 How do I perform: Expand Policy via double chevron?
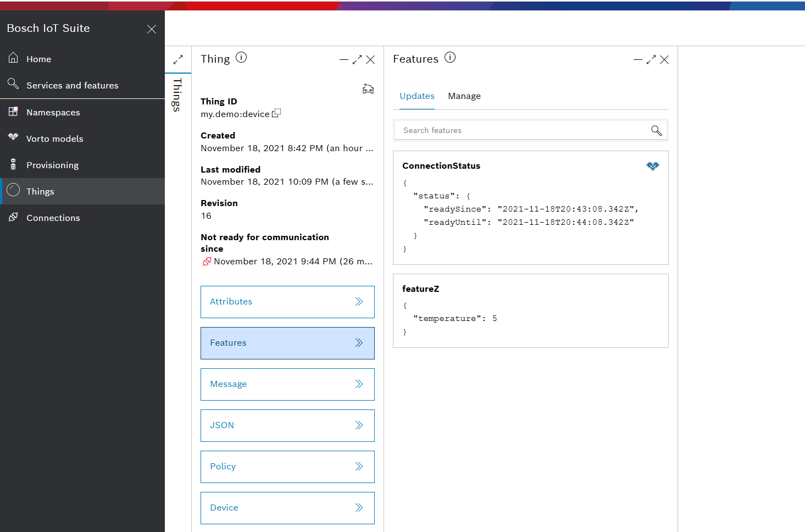coord(359,466)
